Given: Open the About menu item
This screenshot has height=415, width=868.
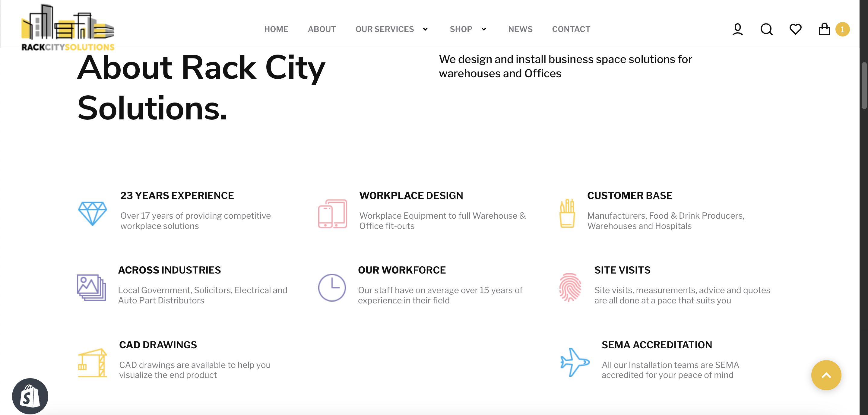Looking at the screenshot, I should 322,29.
